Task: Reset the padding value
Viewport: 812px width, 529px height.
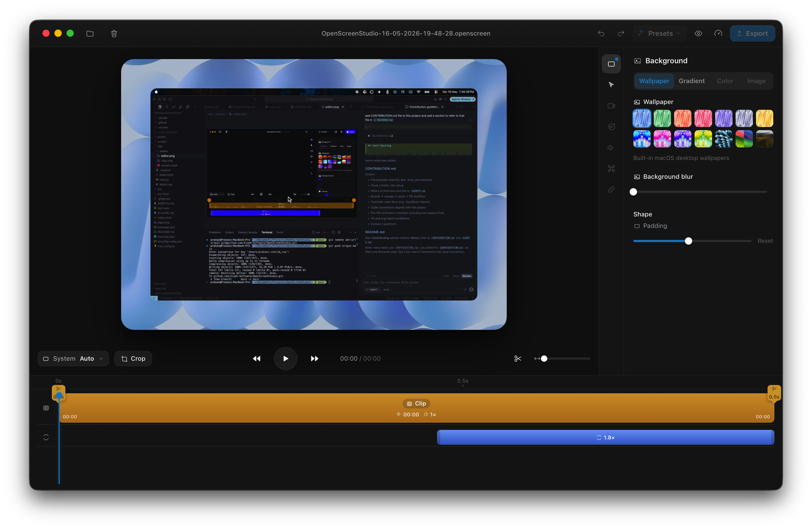Action: point(765,241)
